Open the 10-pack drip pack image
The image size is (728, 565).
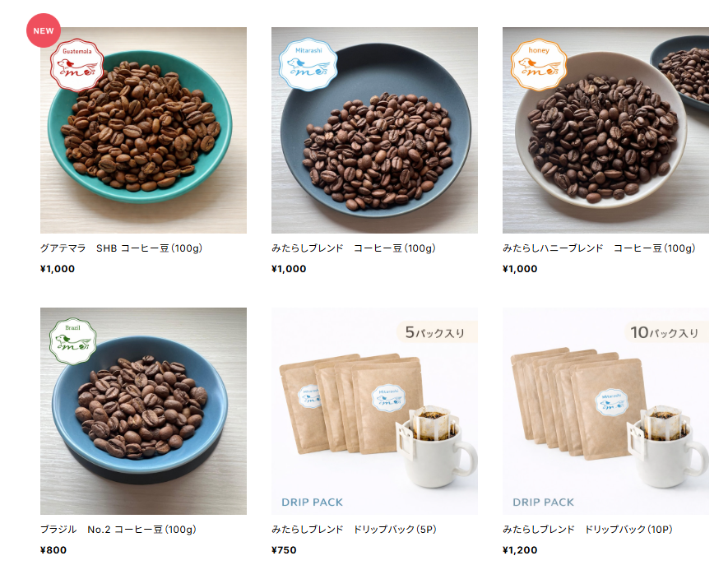click(x=605, y=411)
